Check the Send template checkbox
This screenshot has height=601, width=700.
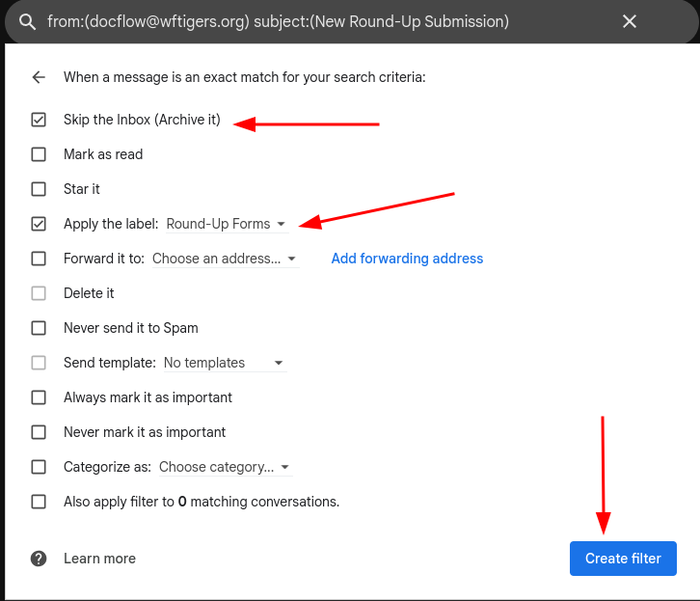tap(39, 362)
